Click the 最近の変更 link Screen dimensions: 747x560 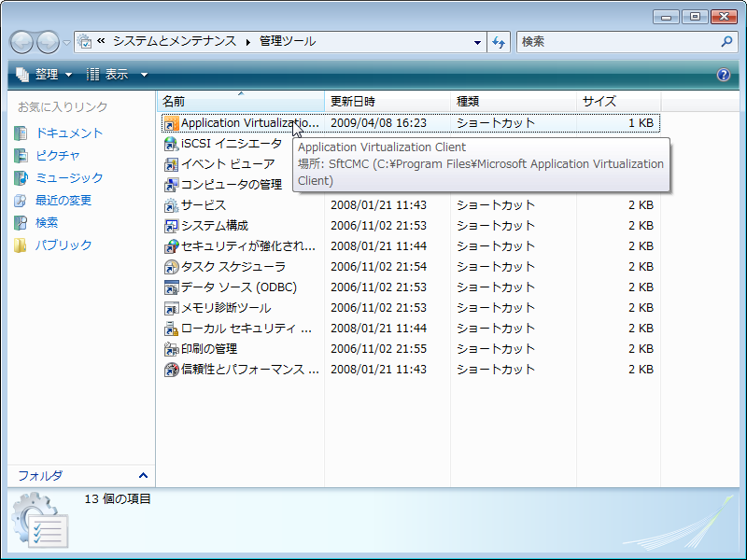[63, 201]
